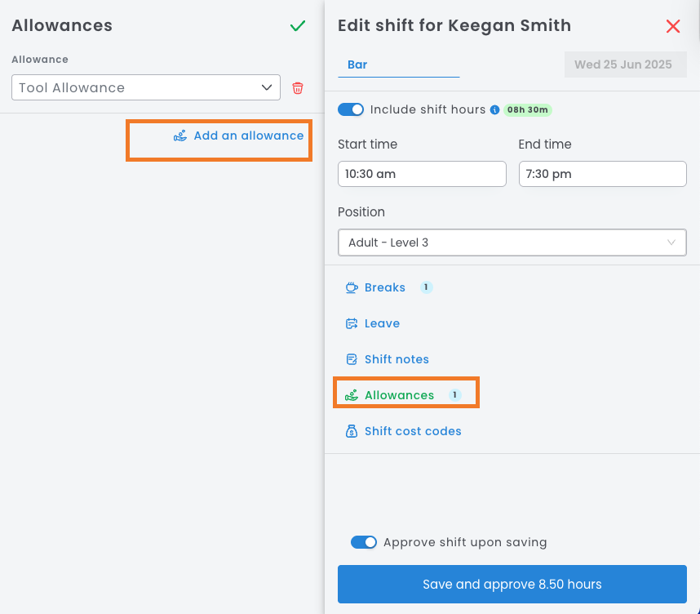Delete the Tool Allowance with trash icon
Image resolution: width=700 pixels, height=614 pixels.
coord(298,88)
